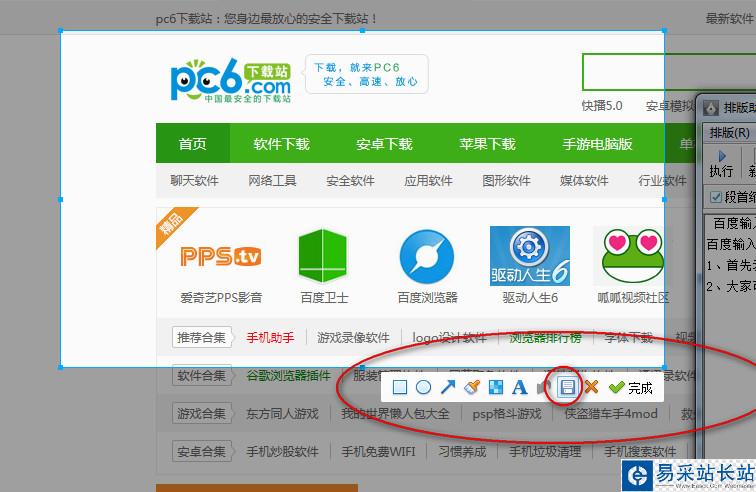
Task: Open the green 浏览器排行榜 link
Action: (x=545, y=338)
